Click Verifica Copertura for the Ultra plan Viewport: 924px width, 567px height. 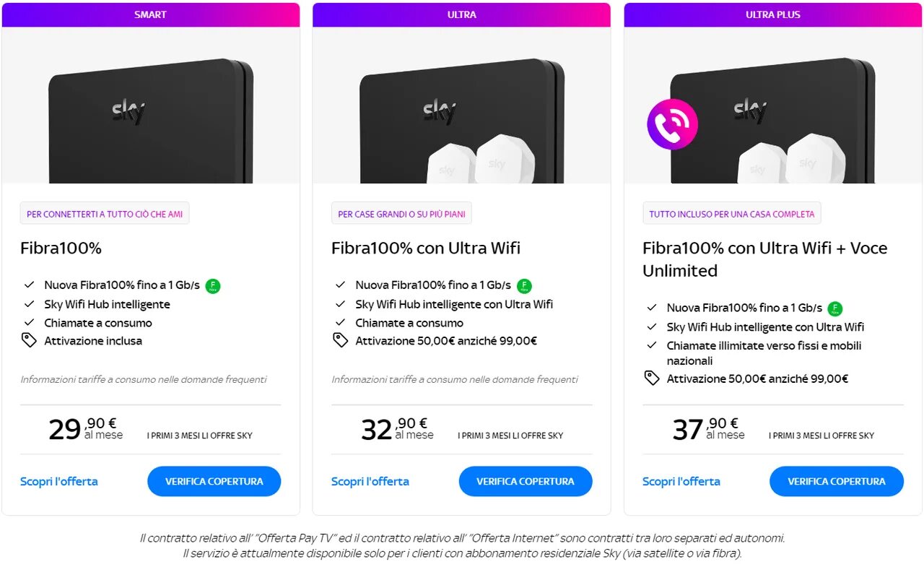tap(526, 481)
